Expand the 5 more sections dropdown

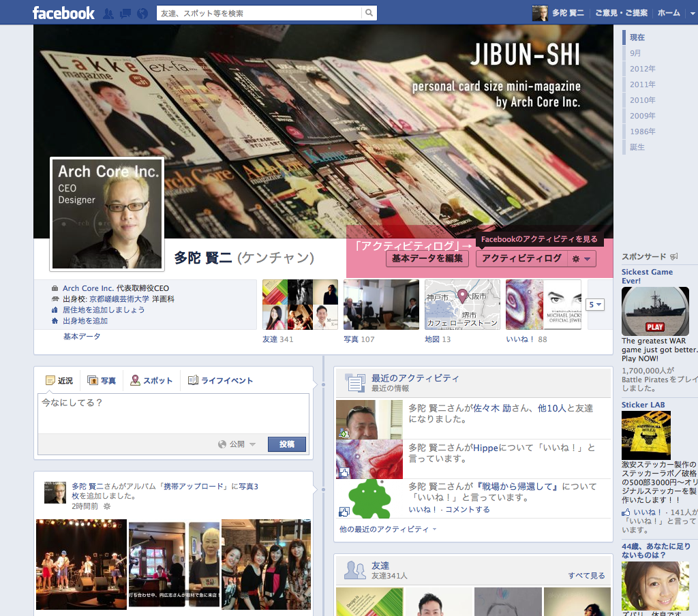pyautogui.click(x=595, y=305)
